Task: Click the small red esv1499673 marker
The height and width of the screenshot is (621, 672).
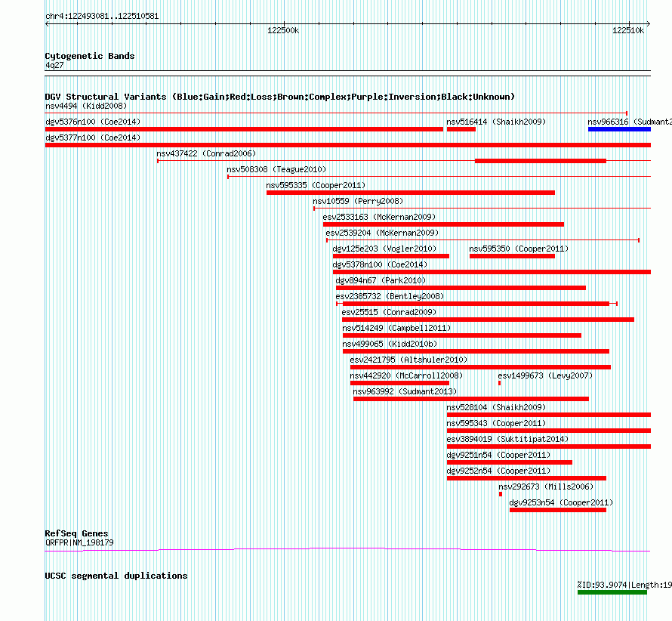Action: 499,383
